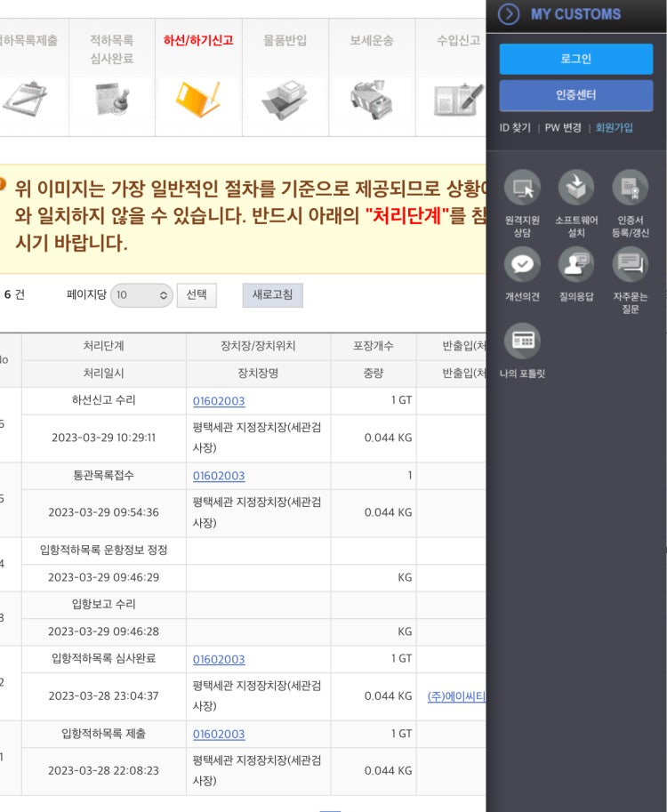
Task: Click the 하선/하기신고 folder icon
Action: (x=197, y=99)
